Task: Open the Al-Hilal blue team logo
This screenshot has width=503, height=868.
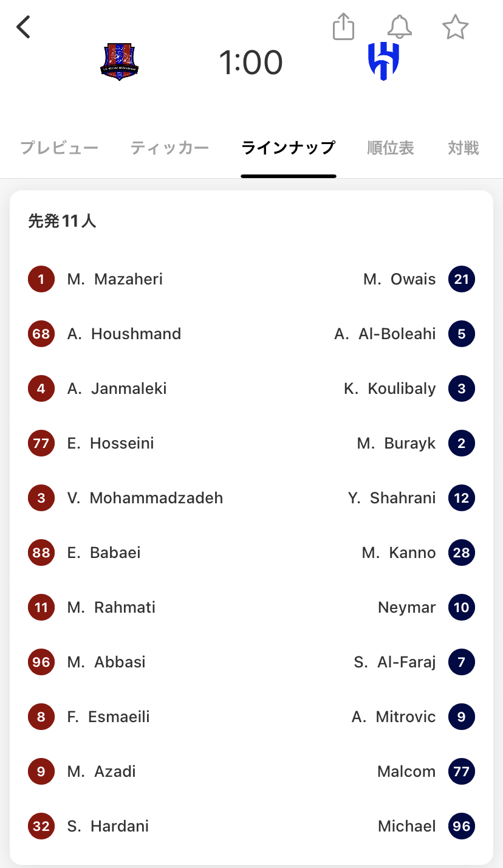Action: click(384, 62)
